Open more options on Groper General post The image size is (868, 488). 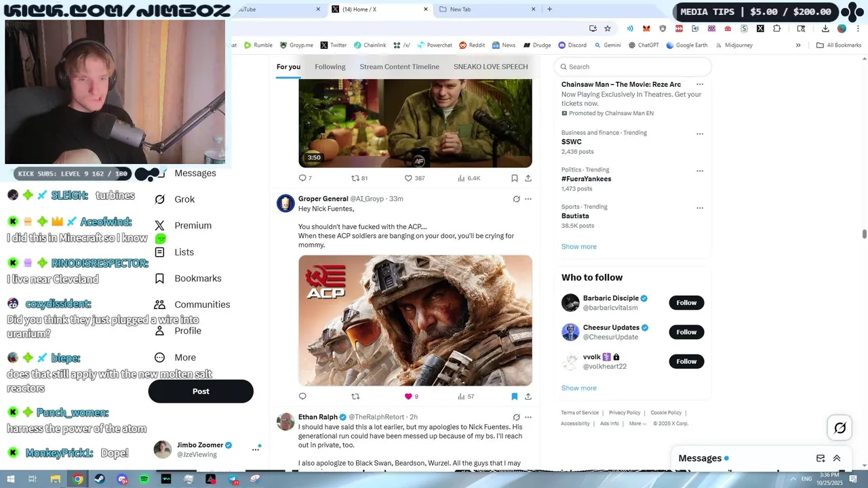point(528,199)
